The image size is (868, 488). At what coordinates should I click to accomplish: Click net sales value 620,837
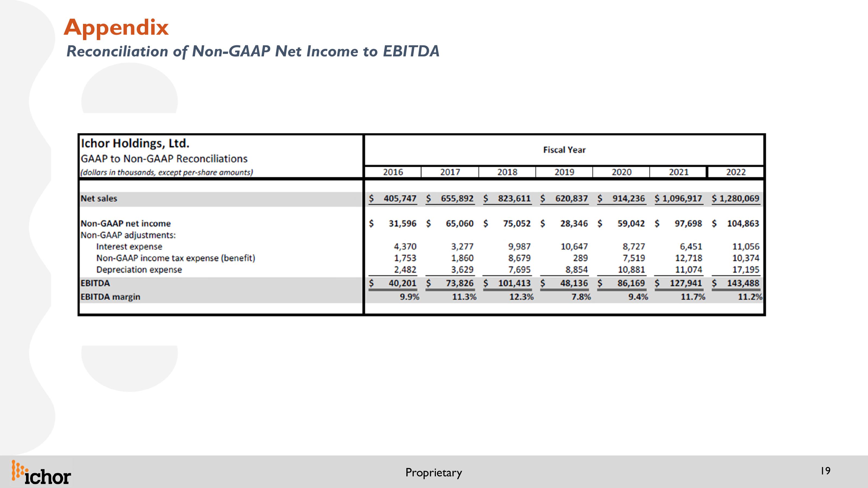click(x=572, y=198)
